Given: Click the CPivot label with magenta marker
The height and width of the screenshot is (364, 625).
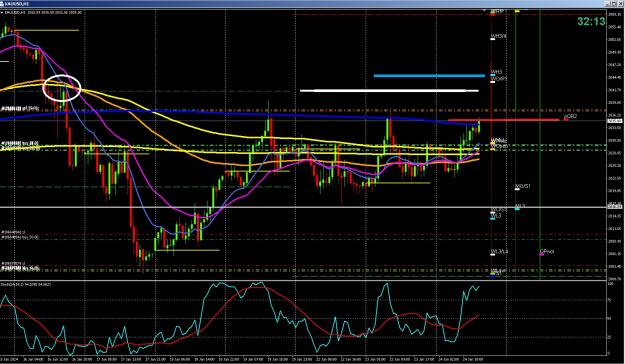Looking at the screenshot, I should click(547, 252).
